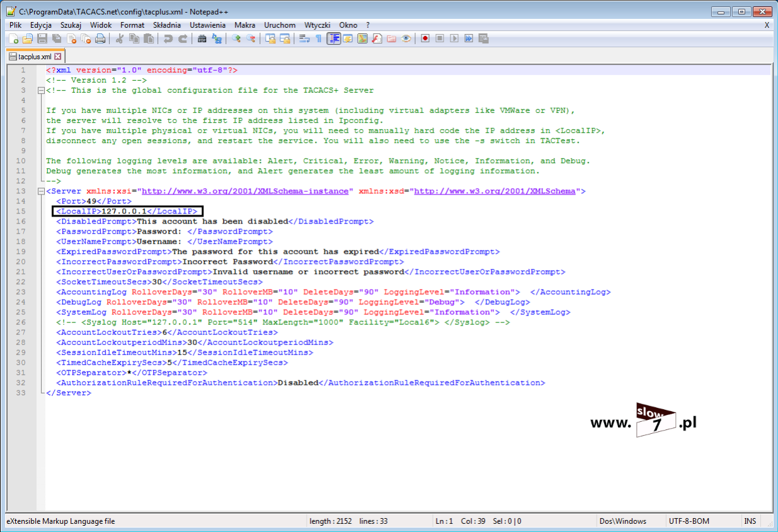Open the Uruchom menu

tap(280, 25)
